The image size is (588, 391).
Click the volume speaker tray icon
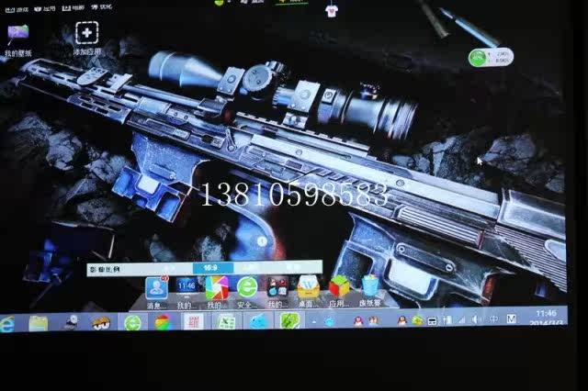(x=476, y=319)
